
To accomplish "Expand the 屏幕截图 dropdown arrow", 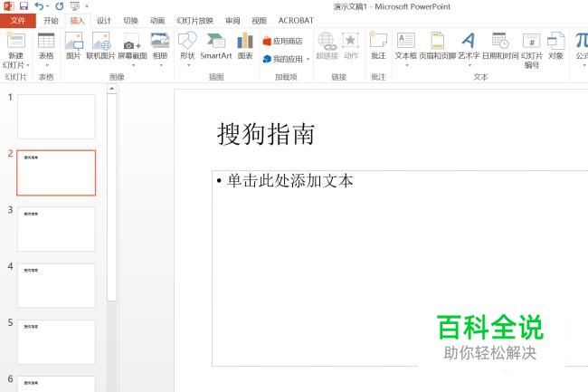I will pos(133,65).
